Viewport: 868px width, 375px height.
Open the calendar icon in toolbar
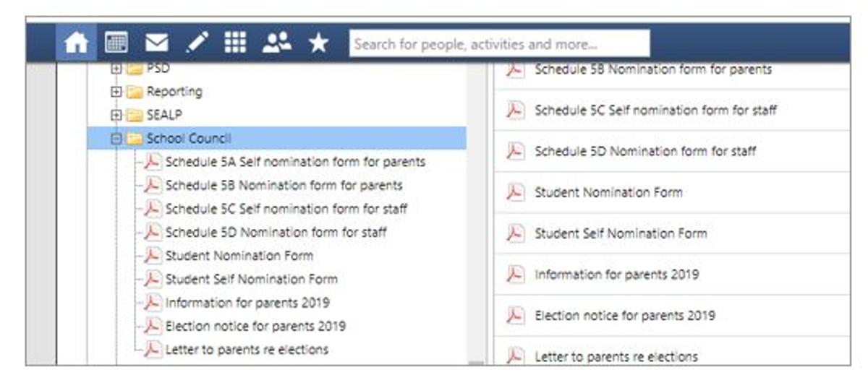tap(116, 43)
